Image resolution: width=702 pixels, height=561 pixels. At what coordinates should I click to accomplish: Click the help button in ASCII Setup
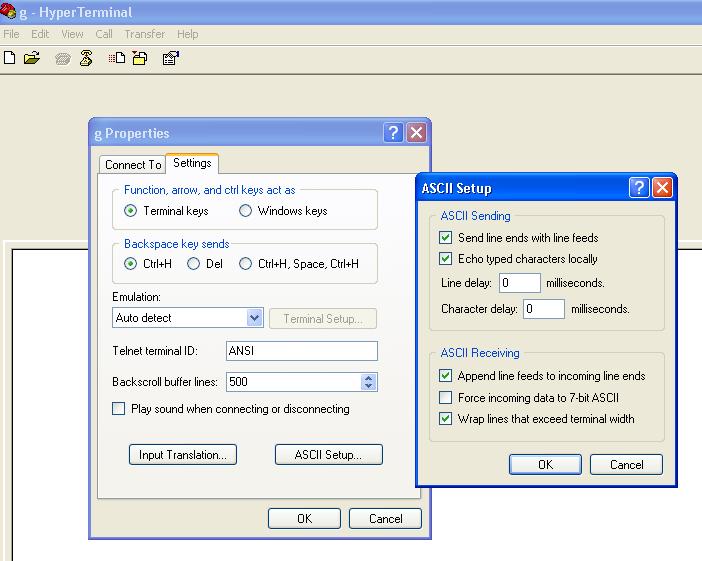tap(639, 187)
